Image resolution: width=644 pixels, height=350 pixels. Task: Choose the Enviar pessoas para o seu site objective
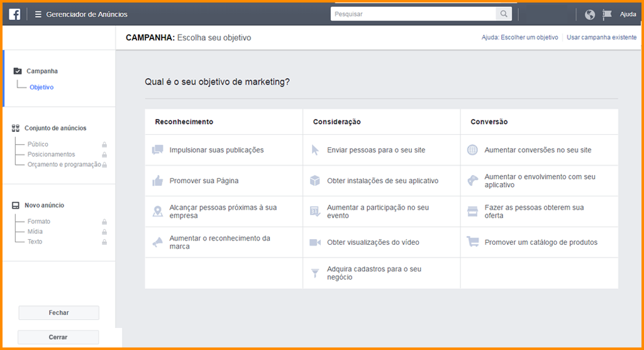375,150
